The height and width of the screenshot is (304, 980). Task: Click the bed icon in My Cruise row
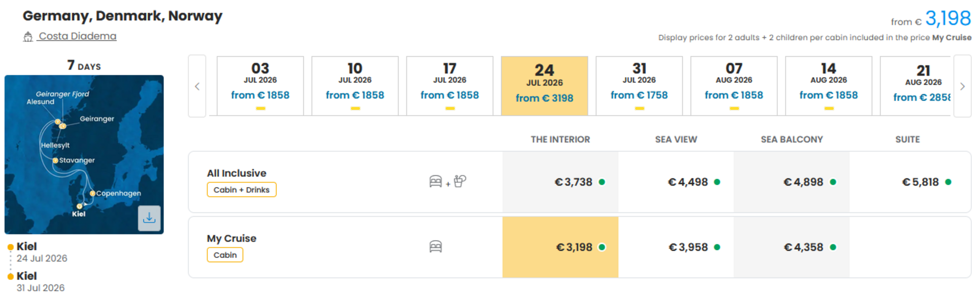coord(436,247)
